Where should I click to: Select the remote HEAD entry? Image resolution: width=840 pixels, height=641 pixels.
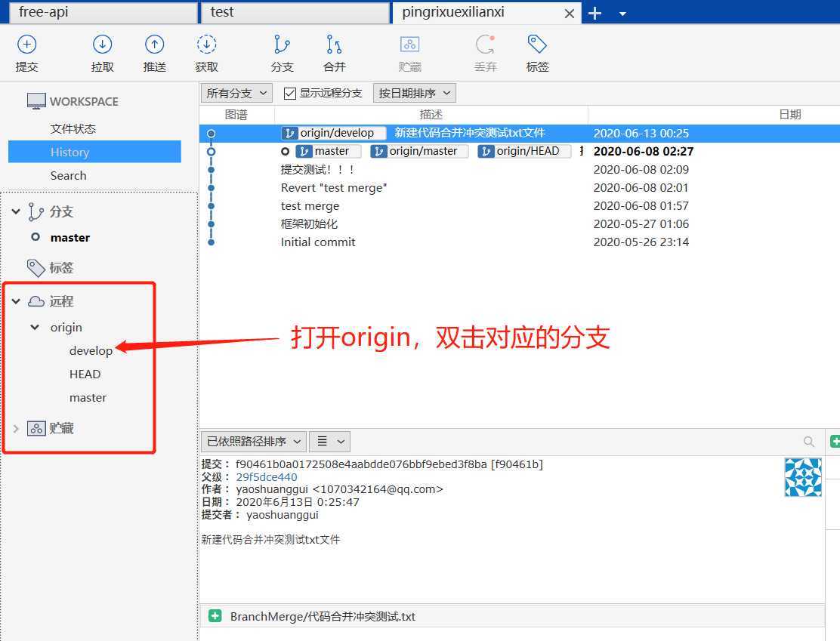(x=85, y=374)
